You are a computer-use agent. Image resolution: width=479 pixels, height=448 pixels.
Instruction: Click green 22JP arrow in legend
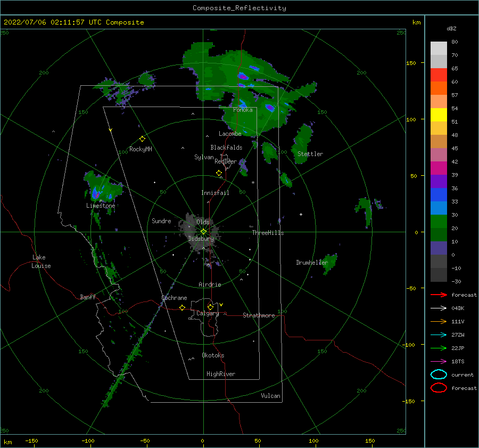coord(439,348)
